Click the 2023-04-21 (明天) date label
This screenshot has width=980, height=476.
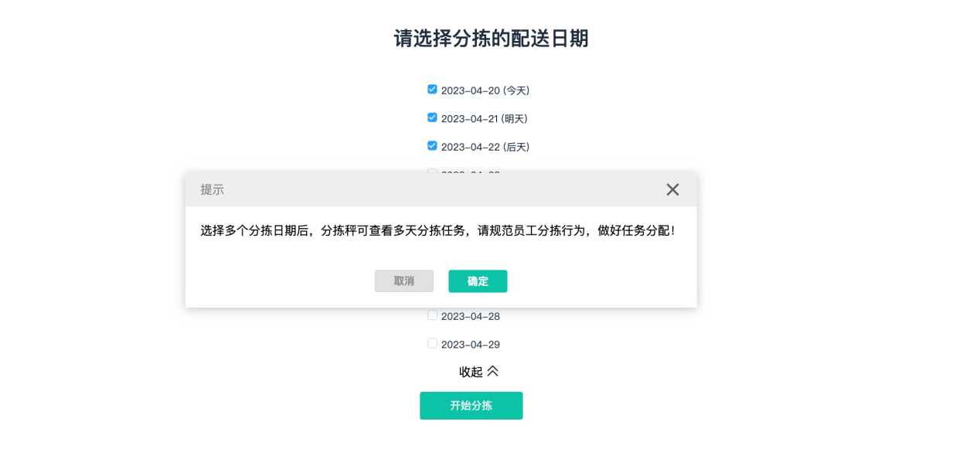point(484,119)
